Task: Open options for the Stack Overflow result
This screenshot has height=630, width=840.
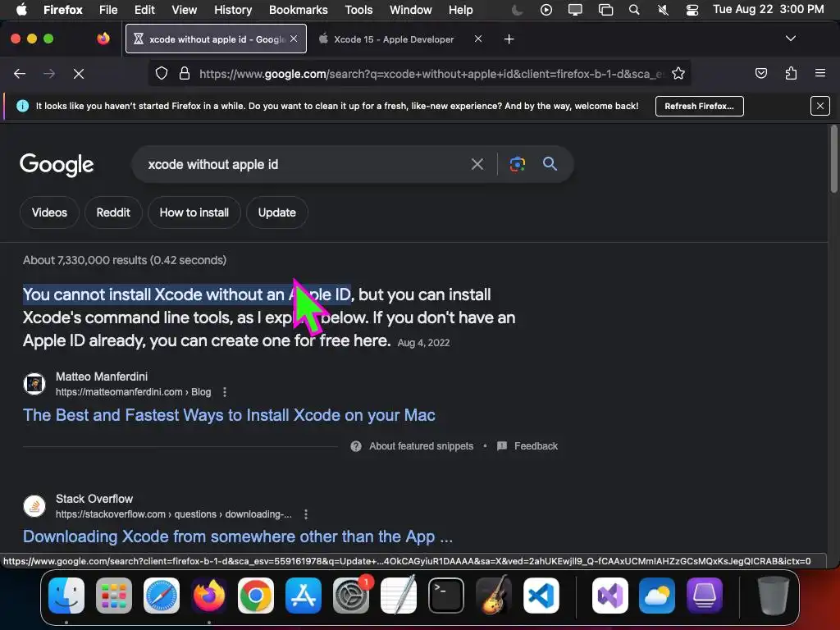Action: (x=306, y=514)
